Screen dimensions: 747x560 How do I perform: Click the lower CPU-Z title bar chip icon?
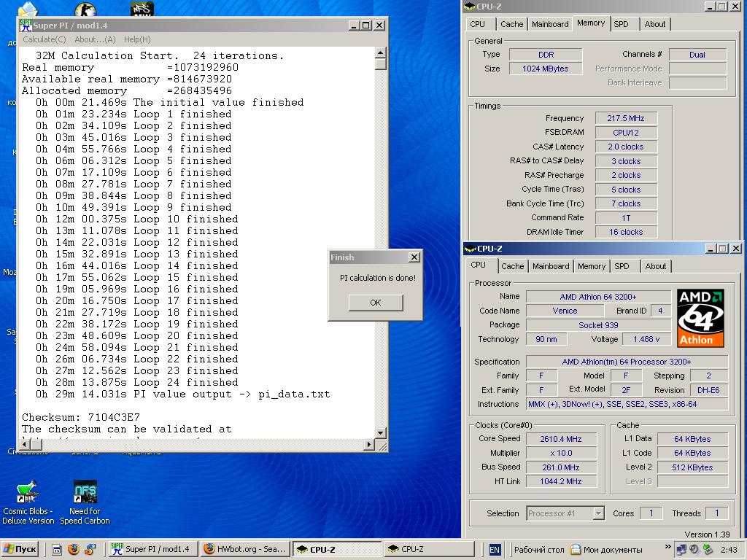click(x=471, y=249)
